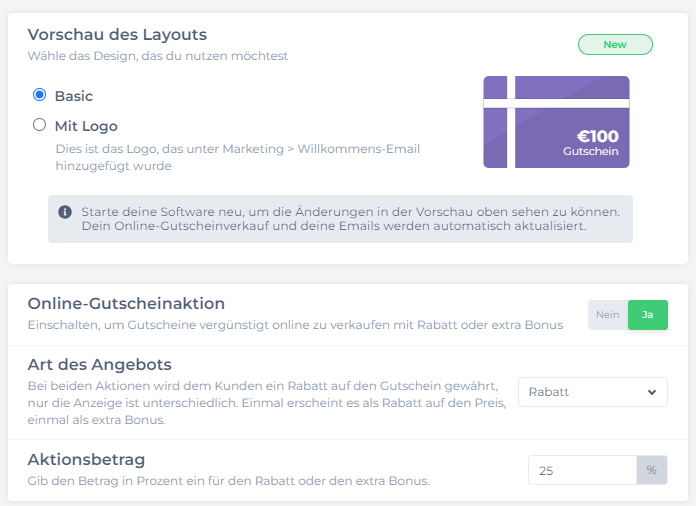696x506 pixels.
Task: Click the €100 Gutschein preview card
Action: [556, 122]
